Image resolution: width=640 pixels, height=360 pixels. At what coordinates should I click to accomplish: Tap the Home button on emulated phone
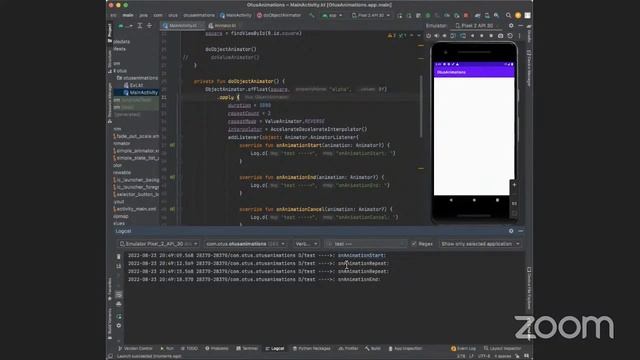474,200
